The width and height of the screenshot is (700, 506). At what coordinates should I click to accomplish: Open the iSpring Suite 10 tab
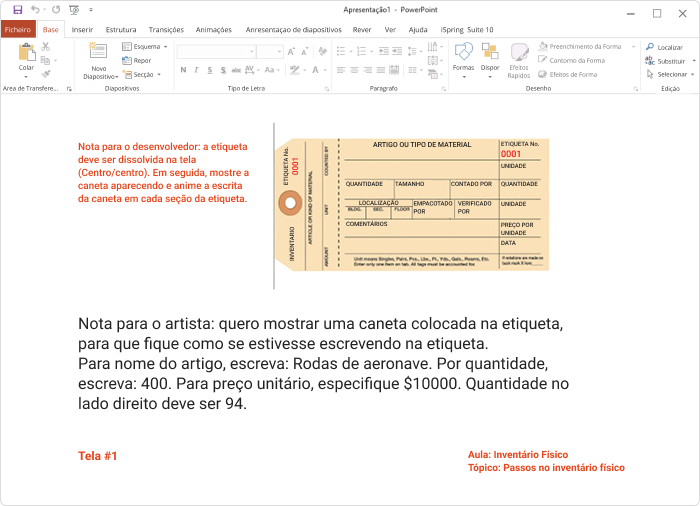467,29
